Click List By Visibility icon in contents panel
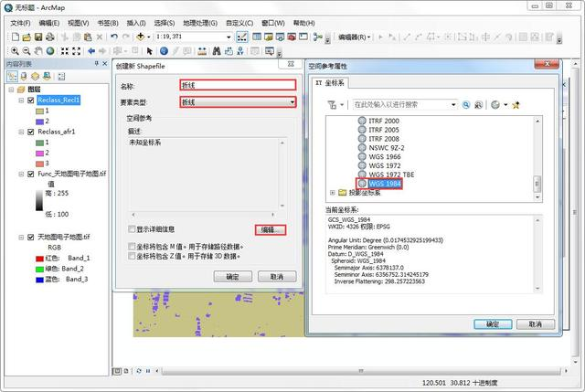 point(35,77)
